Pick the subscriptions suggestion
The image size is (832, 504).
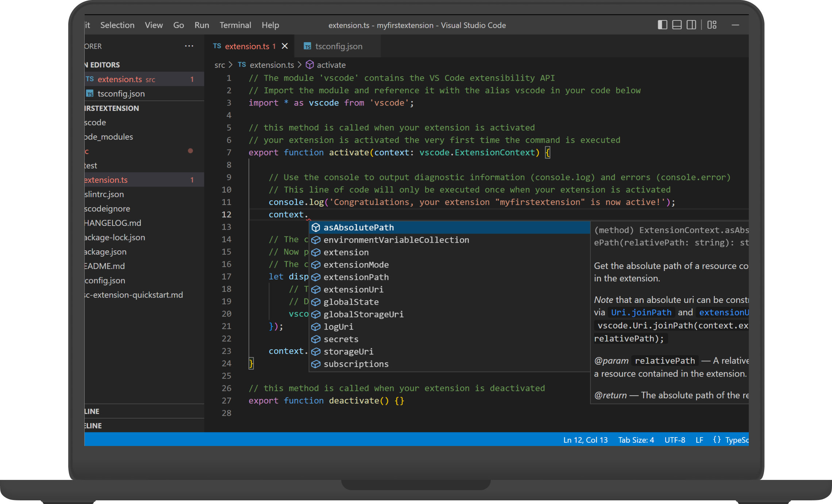(x=450, y=364)
